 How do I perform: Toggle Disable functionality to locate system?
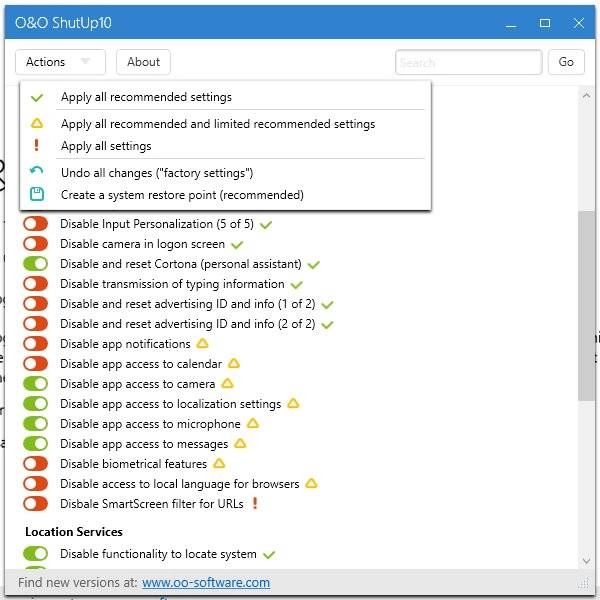(36, 553)
